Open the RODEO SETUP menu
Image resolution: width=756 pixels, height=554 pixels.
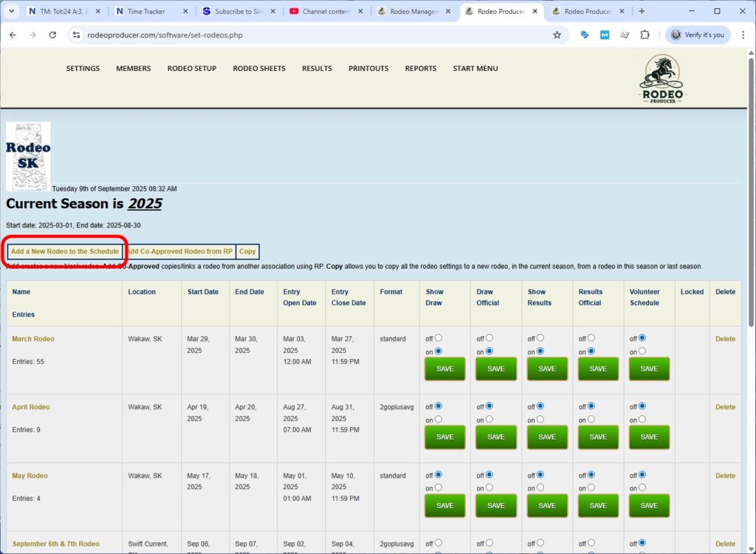[191, 69]
